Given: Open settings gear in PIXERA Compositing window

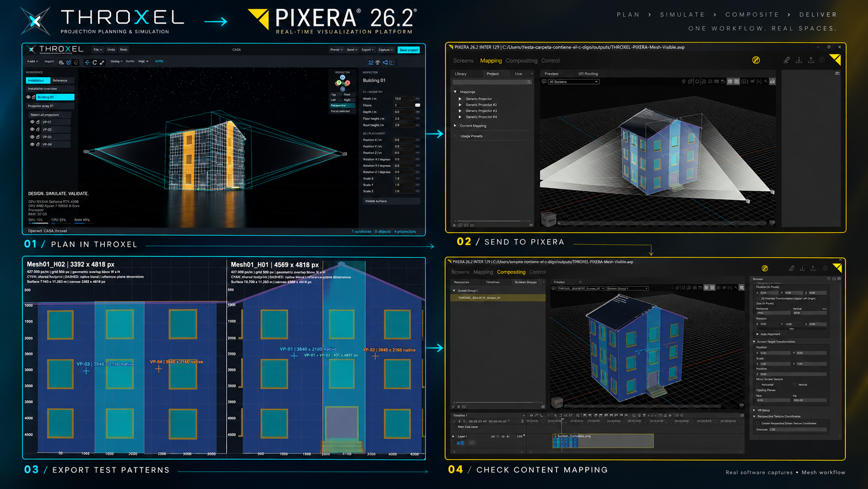Looking at the screenshot, I should pyautogui.click(x=825, y=268).
